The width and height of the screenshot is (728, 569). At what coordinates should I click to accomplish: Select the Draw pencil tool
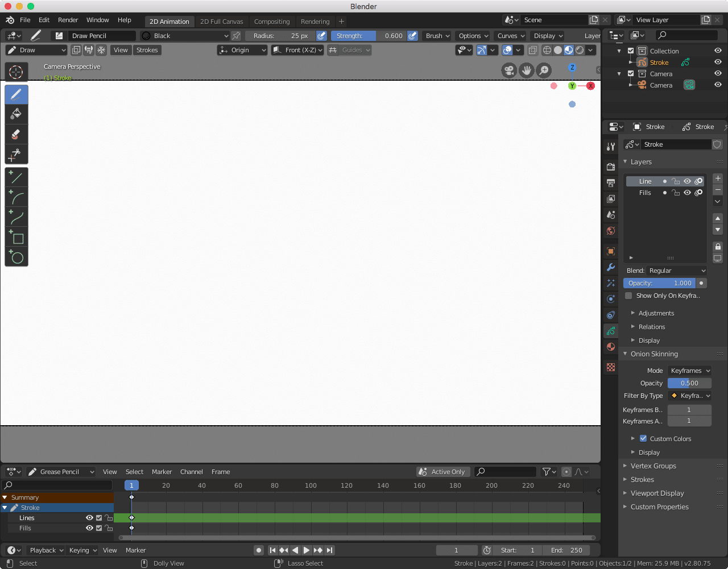[x=16, y=94]
